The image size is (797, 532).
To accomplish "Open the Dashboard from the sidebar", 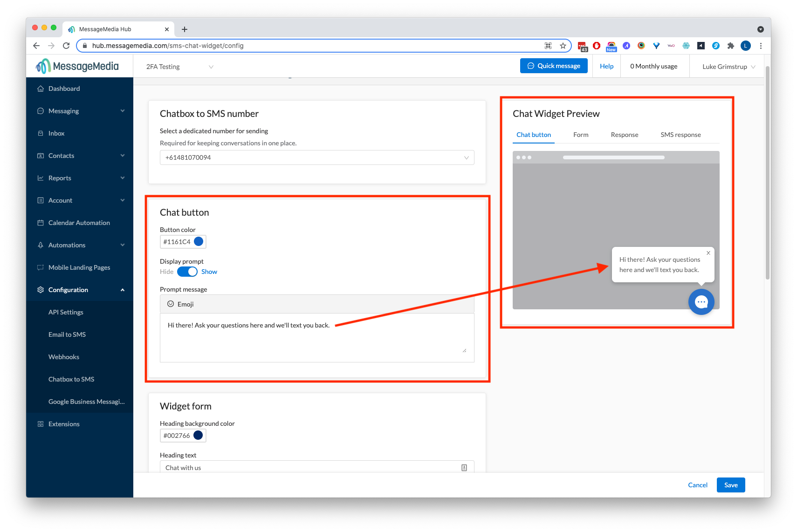I will point(64,88).
